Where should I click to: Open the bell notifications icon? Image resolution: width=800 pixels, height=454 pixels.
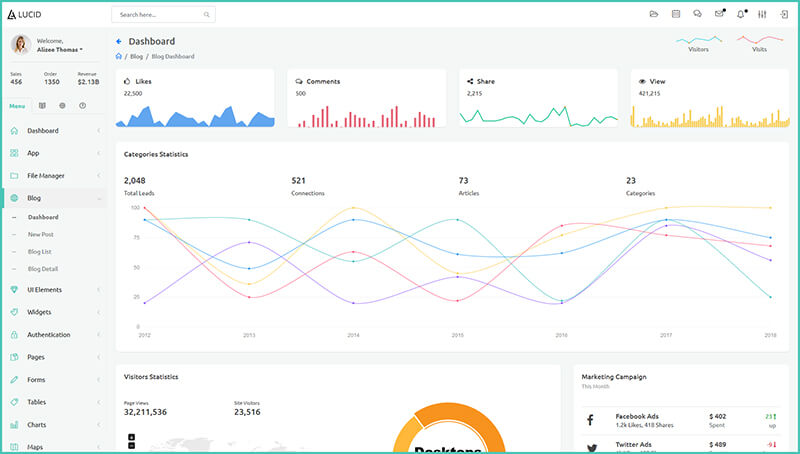741,14
